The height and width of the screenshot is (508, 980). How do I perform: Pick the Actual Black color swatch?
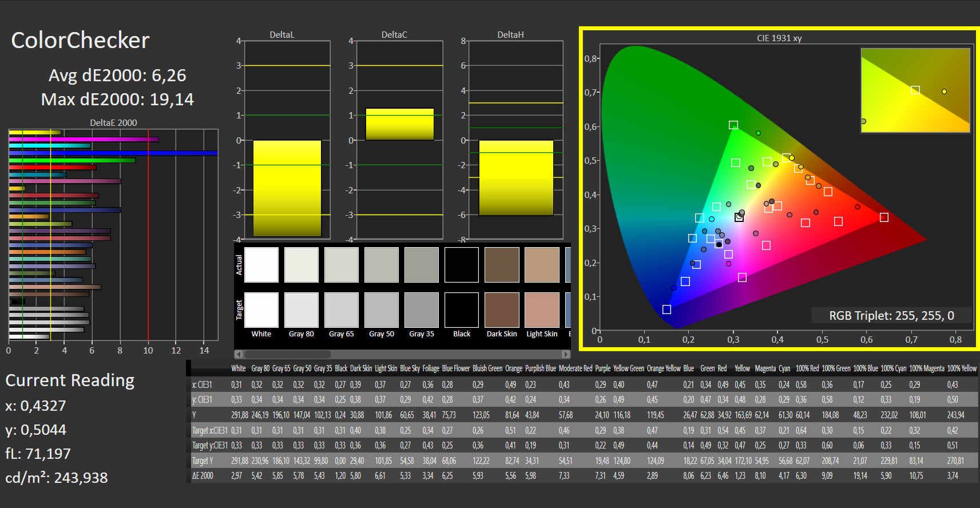[x=462, y=265]
